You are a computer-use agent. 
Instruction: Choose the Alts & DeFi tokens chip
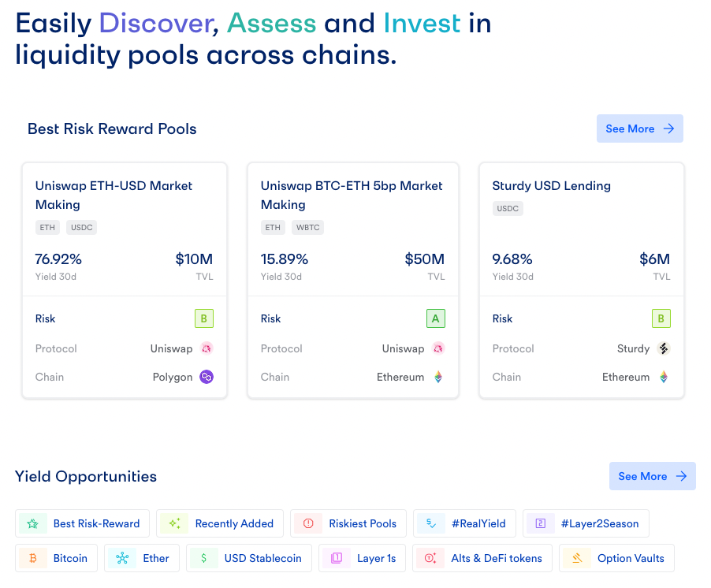point(482,558)
